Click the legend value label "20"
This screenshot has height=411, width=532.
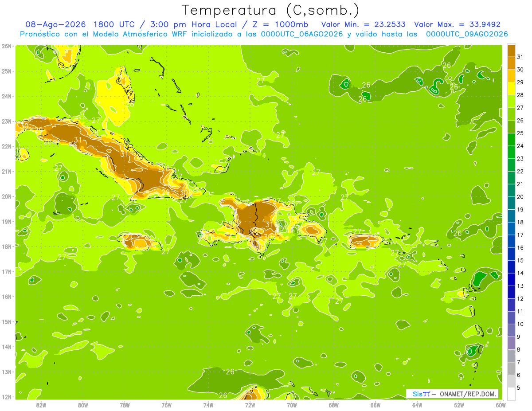point(520,197)
